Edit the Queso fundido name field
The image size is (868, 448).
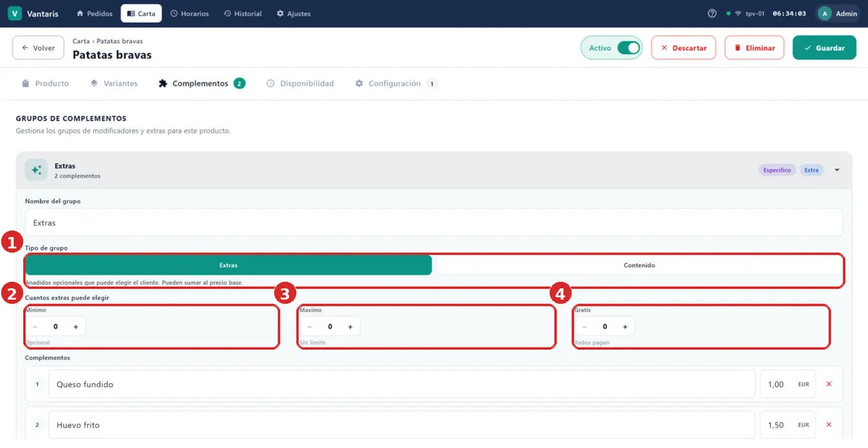point(401,384)
